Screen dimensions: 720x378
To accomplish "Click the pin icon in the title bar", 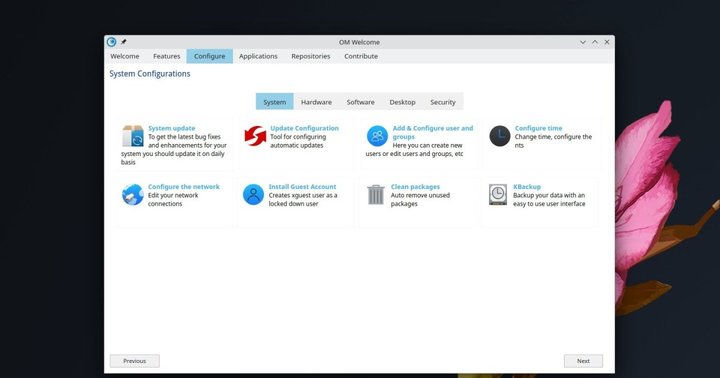I will [x=124, y=42].
